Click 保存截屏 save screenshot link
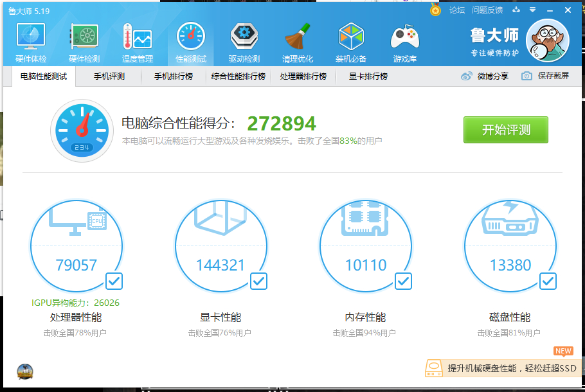The height and width of the screenshot is (392, 585). point(553,76)
